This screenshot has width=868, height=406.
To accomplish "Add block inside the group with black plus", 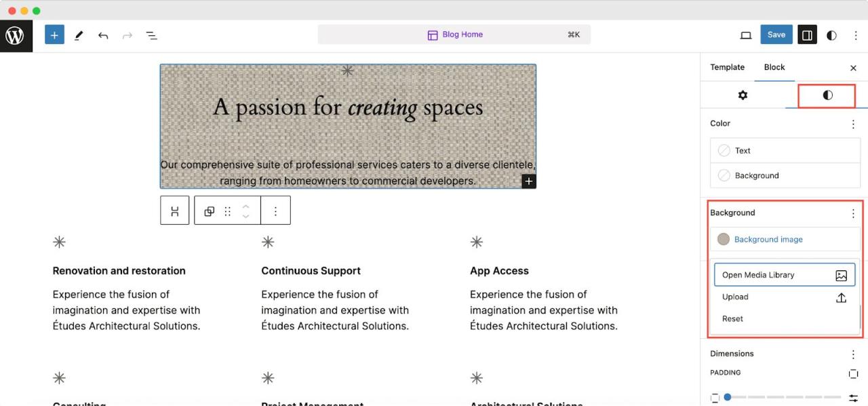I will [528, 181].
